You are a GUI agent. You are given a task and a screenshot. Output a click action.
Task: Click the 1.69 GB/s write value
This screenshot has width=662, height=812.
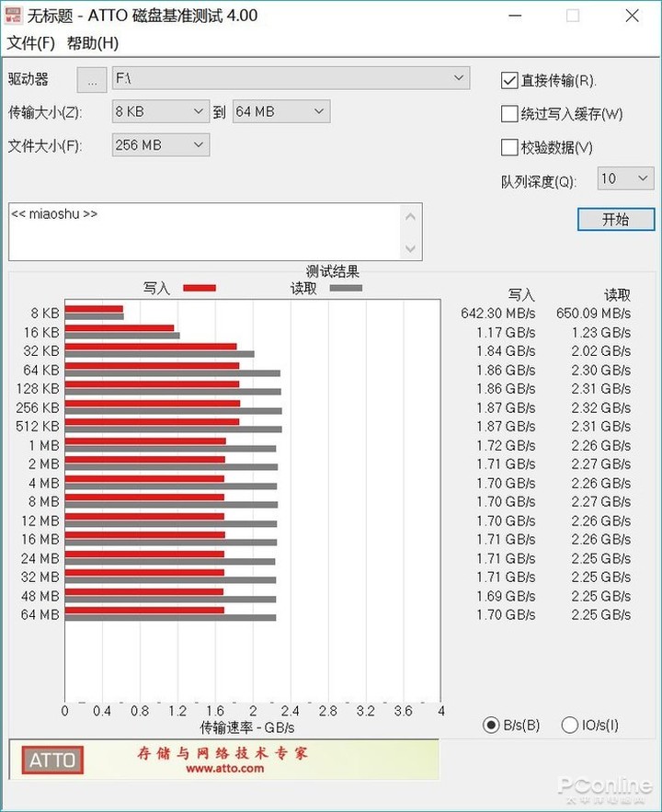[506, 596]
